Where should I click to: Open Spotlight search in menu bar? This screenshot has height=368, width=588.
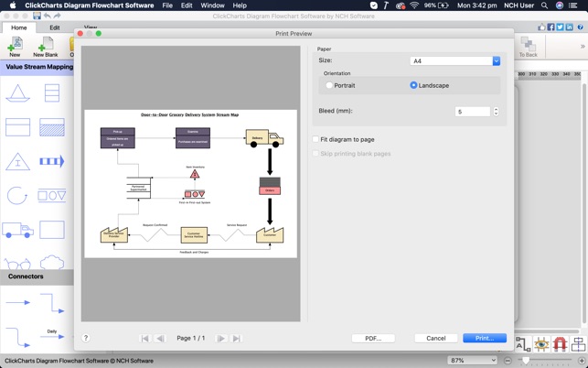pos(544,5)
